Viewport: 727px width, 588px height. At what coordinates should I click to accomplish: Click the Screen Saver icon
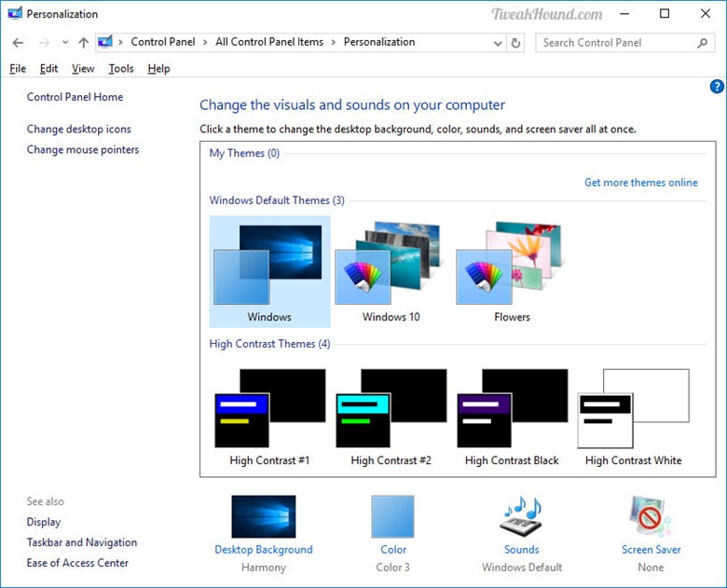[x=650, y=516]
